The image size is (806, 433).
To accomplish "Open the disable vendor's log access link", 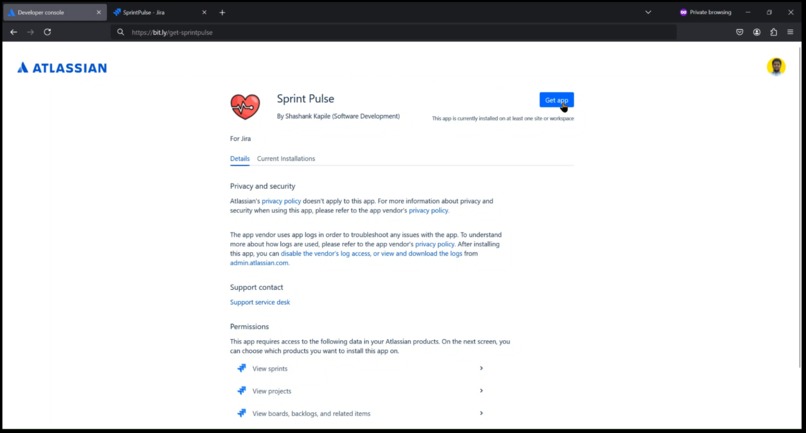I will (x=371, y=254).
